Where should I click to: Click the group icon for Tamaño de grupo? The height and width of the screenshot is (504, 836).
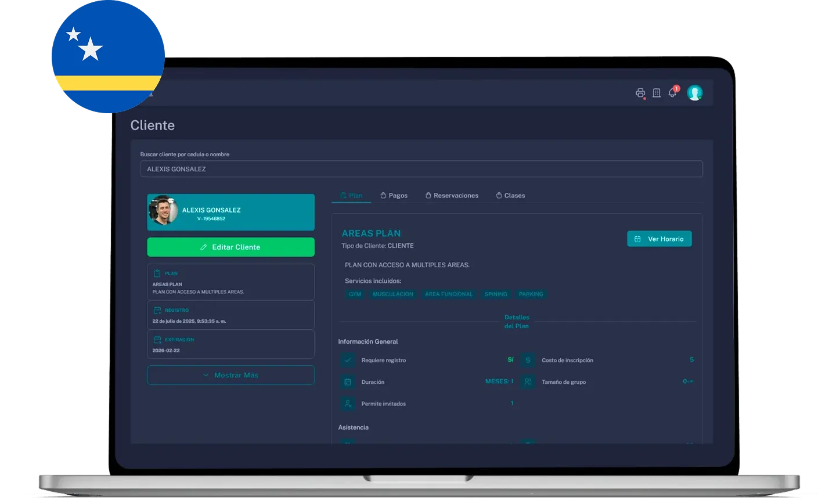(x=528, y=382)
